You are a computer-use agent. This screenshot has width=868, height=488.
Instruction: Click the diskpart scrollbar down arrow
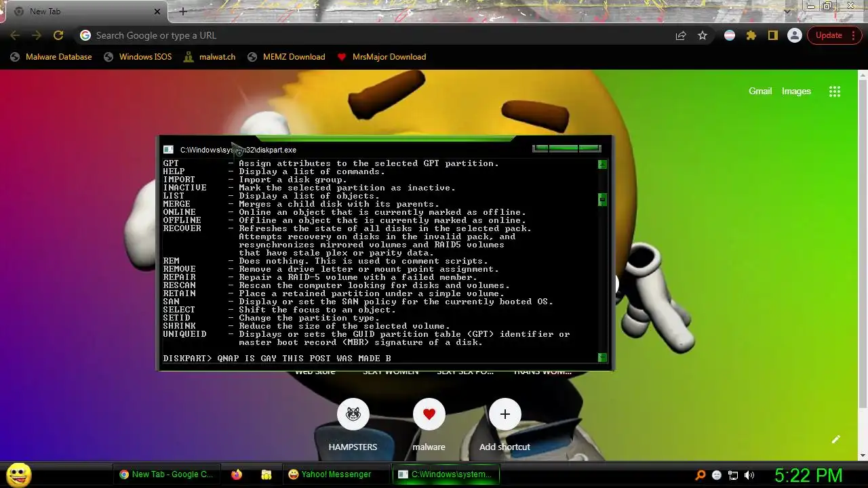tap(602, 357)
